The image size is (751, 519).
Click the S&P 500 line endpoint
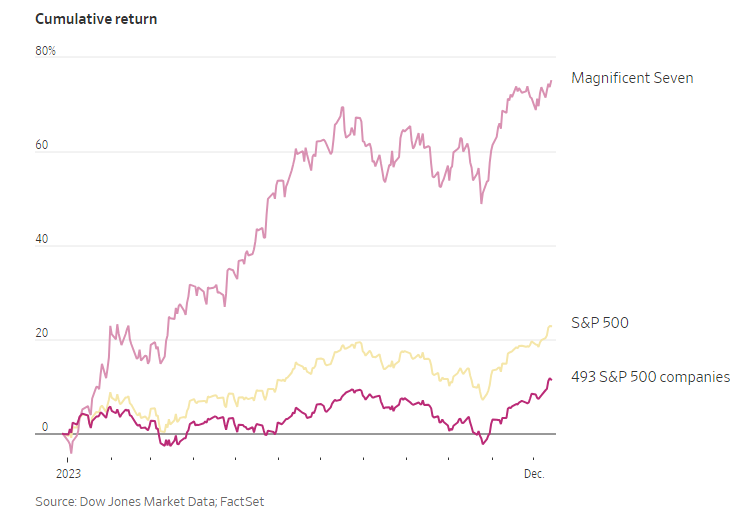click(550, 326)
